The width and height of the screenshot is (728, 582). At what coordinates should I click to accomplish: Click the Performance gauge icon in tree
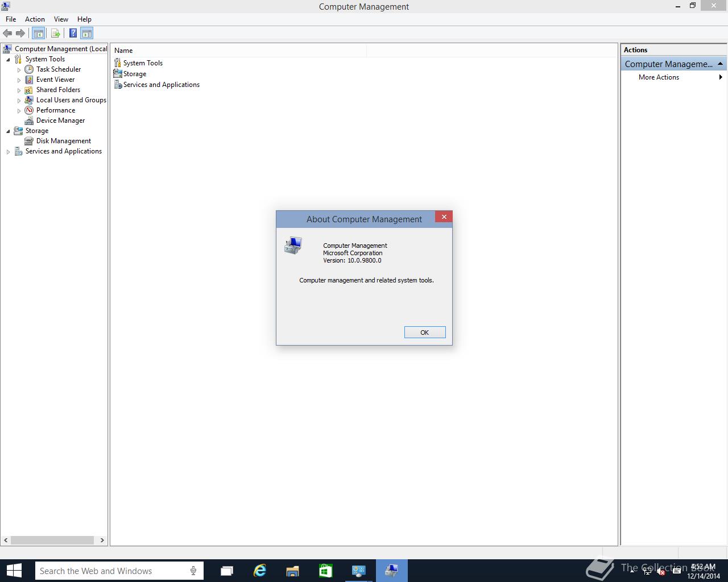pyautogui.click(x=29, y=110)
